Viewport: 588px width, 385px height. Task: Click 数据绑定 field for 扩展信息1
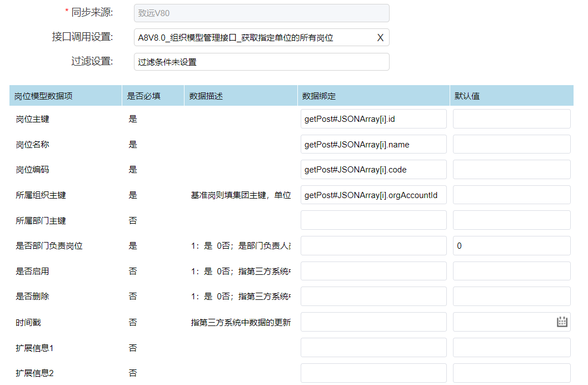pyautogui.click(x=373, y=348)
